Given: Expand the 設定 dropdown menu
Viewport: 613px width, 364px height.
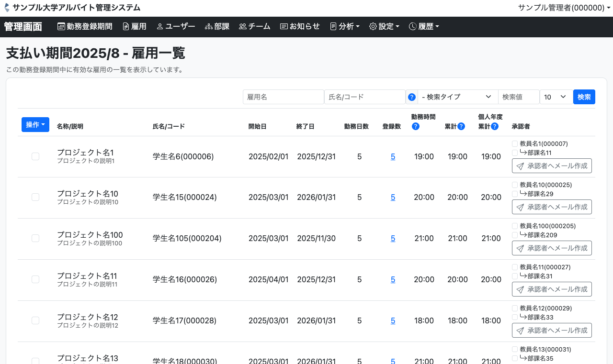Looking at the screenshot, I should (384, 27).
